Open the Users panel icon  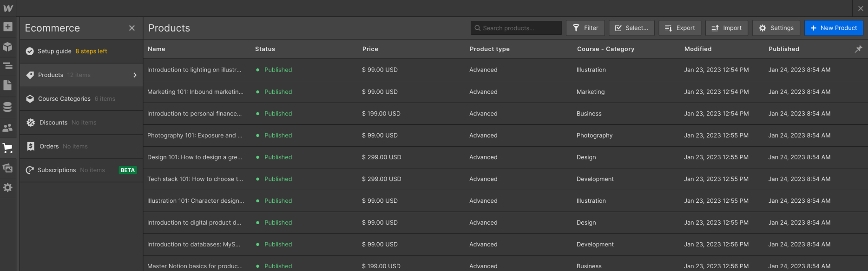[x=8, y=128]
